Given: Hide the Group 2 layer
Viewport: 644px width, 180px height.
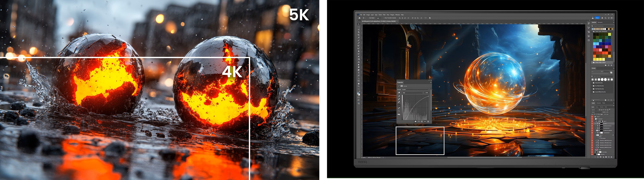Looking at the screenshot, I should tap(592, 117).
